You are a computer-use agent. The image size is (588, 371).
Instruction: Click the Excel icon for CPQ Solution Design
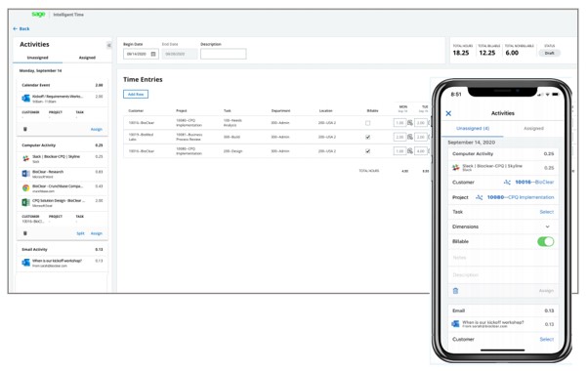tap(25, 202)
